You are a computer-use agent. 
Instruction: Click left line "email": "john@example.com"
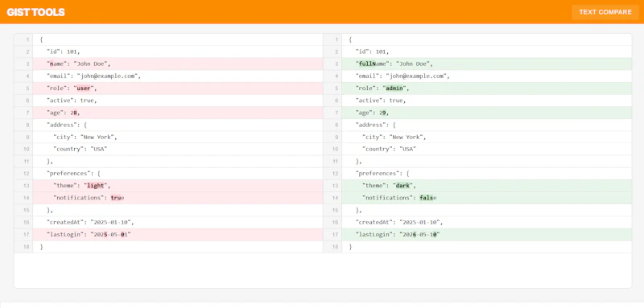tap(178, 76)
